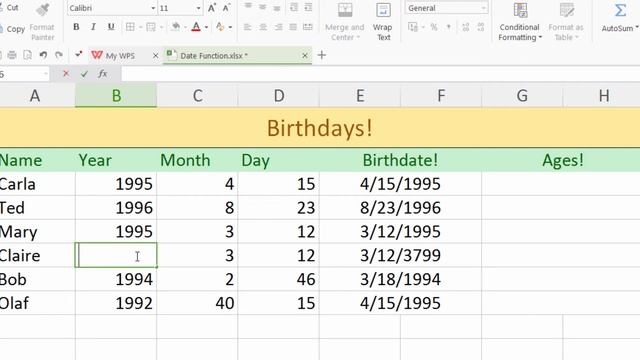Click the distributed alignment icon
The image size is (640, 360).
coord(308,27)
